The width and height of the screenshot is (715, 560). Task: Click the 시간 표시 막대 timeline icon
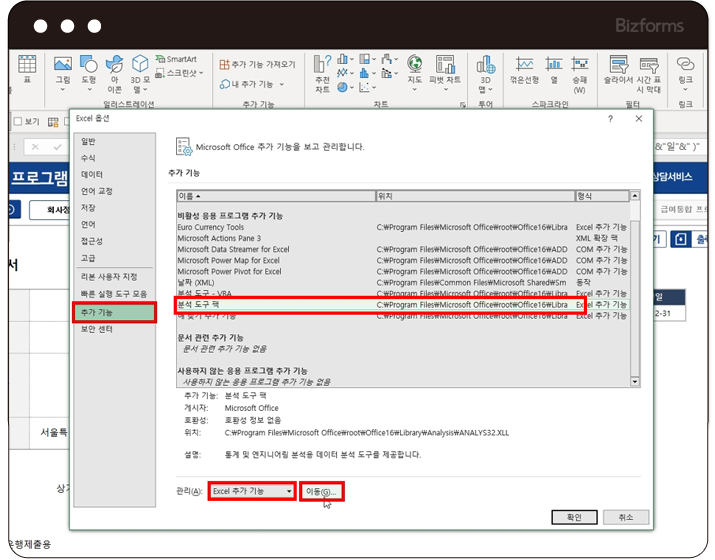(x=648, y=64)
